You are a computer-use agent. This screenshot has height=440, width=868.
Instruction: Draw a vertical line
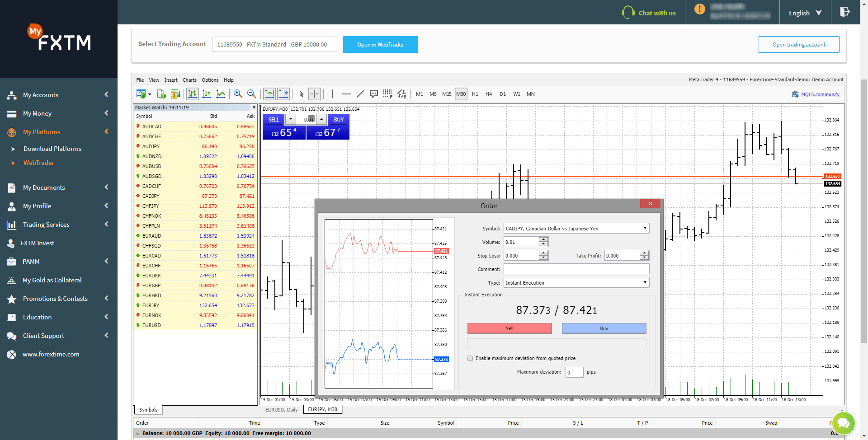[x=332, y=94]
